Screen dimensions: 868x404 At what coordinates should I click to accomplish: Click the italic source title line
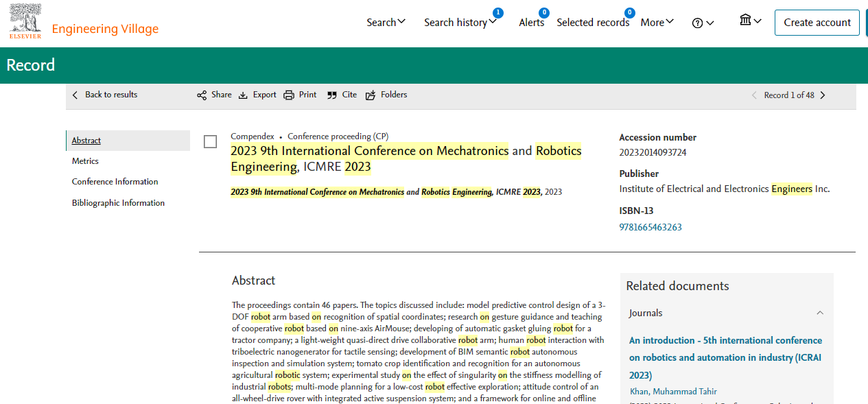click(396, 192)
